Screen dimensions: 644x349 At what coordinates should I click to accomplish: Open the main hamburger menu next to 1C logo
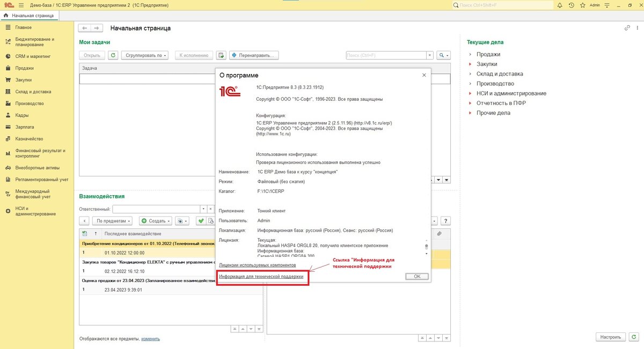(x=21, y=5)
